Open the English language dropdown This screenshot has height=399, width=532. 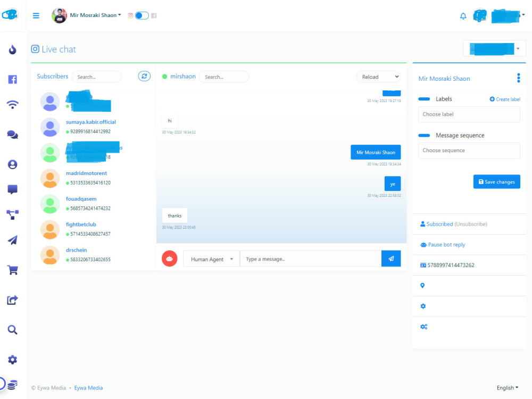coord(508,388)
